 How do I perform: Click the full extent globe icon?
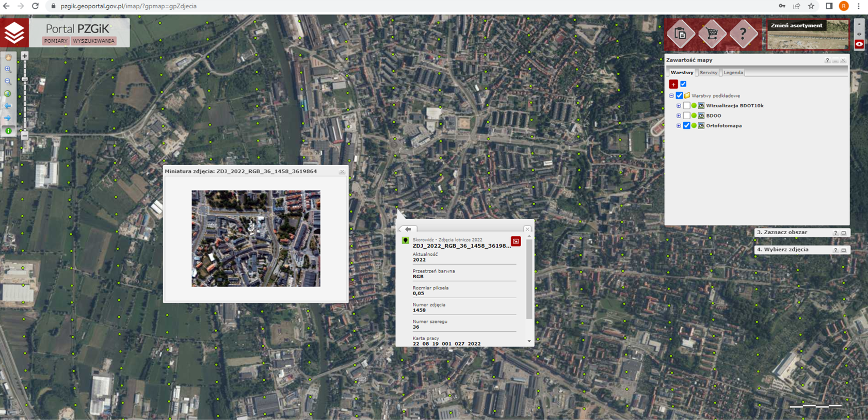coord(8,94)
